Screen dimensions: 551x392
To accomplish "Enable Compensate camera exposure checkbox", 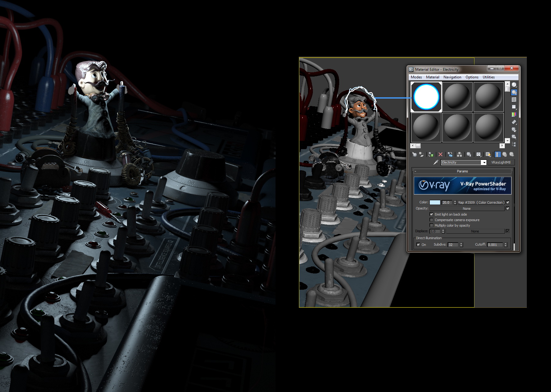I will 431,220.
